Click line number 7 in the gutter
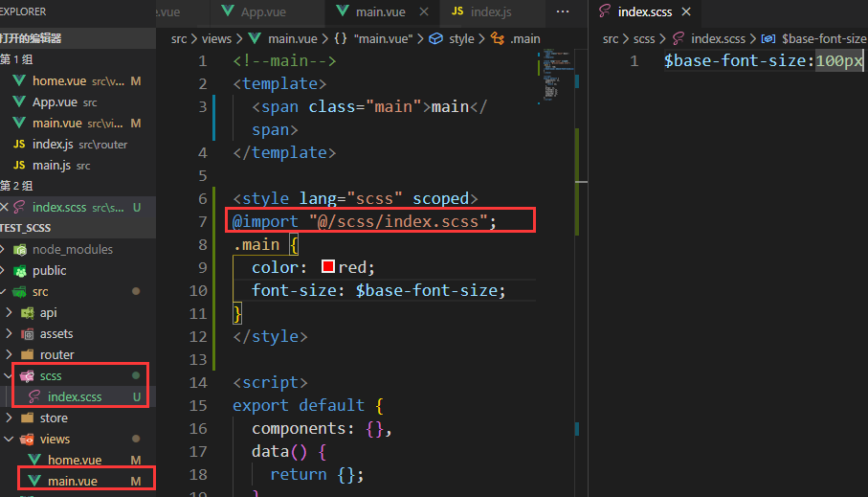 tap(203, 221)
